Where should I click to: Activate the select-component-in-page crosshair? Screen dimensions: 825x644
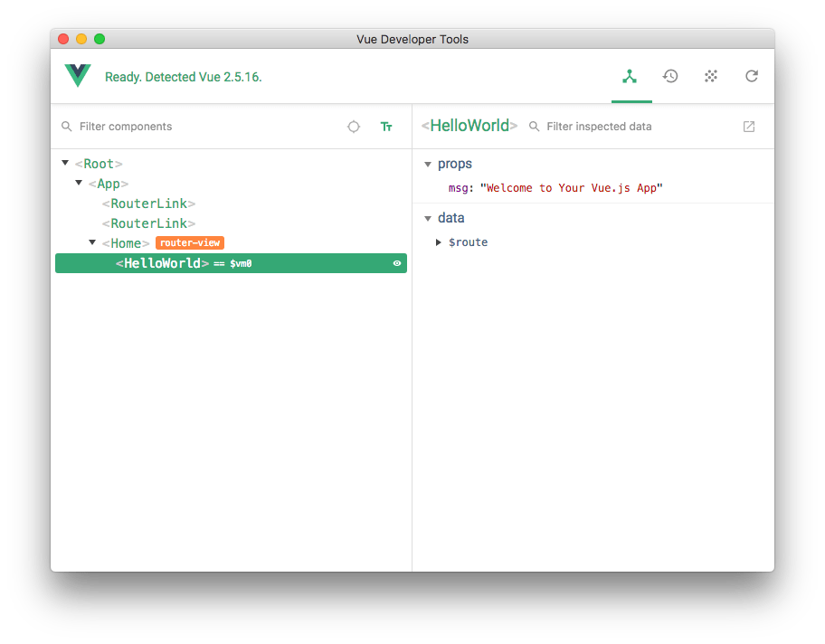(x=353, y=127)
